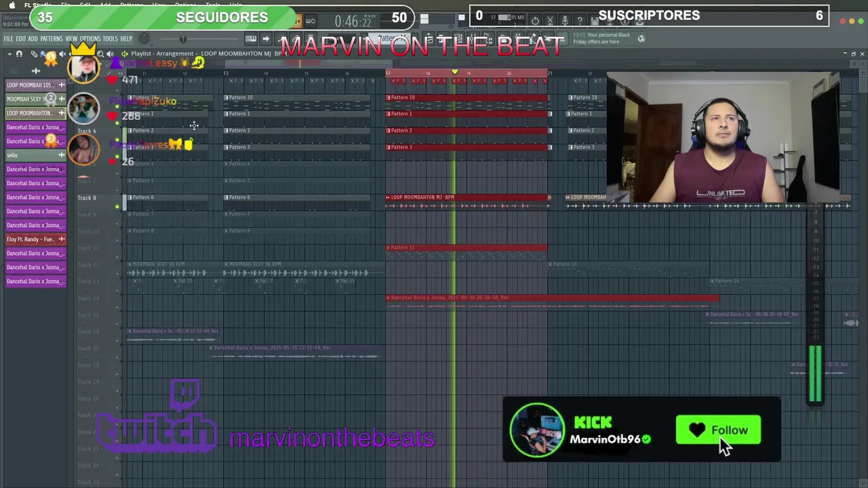The image size is (868, 488).
Task: Click the plus icon on MOOMBAH SEXY item
Action: (x=61, y=99)
